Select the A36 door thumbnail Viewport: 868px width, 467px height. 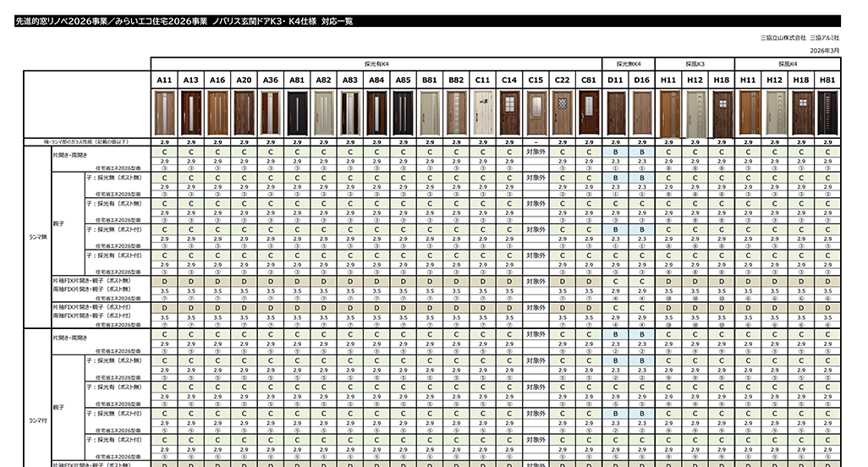click(x=270, y=113)
